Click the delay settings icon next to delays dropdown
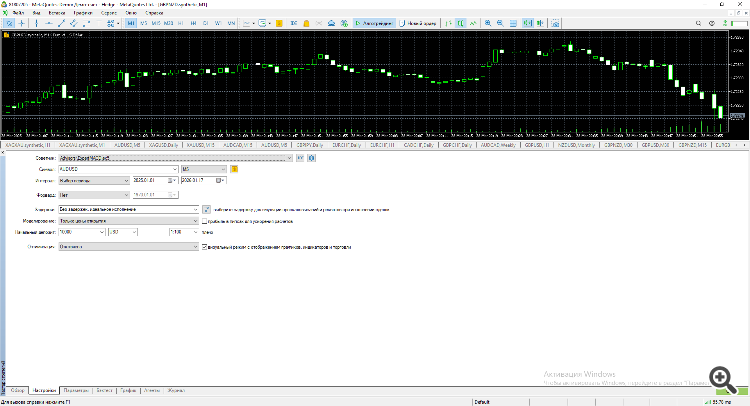This screenshot has height=406, width=750. pyautogui.click(x=206, y=209)
